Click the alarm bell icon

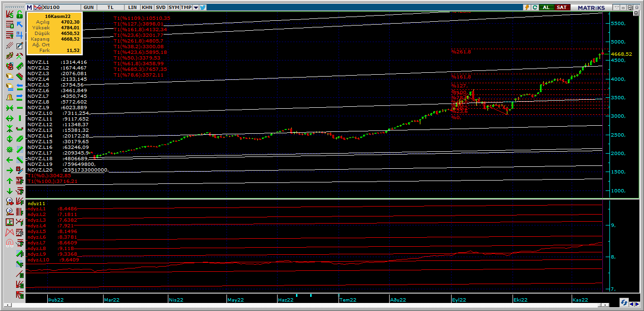9,97
